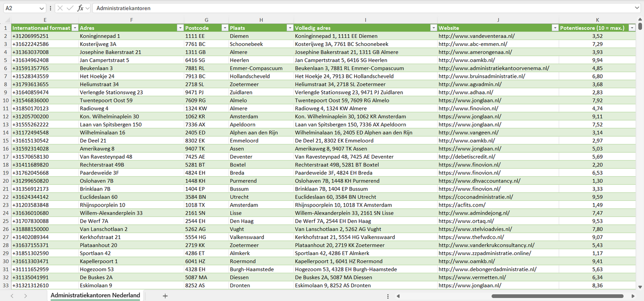Select Plaats cell Hollandscheveld

261,76
